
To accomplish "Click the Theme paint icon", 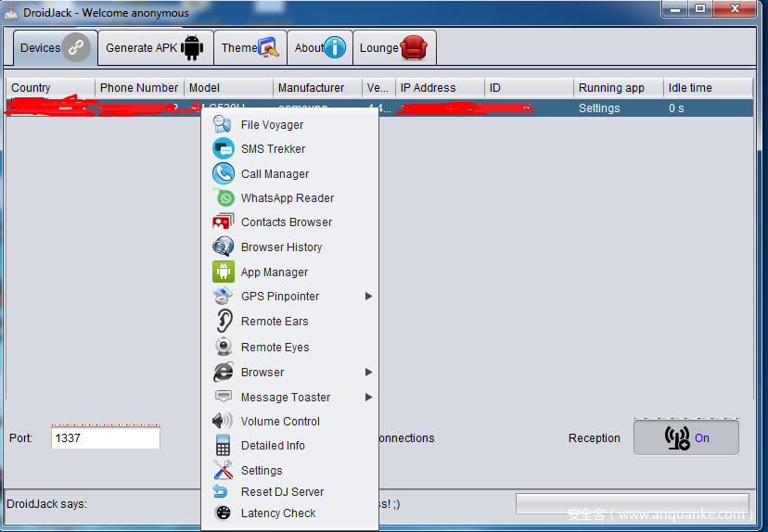I will pyautogui.click(x=268, y=47).
